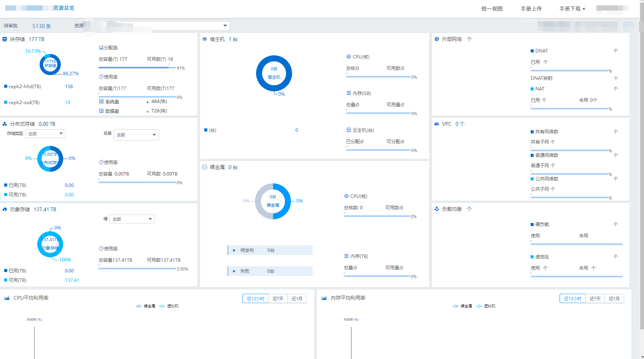
Task: Open the 目录 dropdown set to 全部
Action: coord(136,135)
